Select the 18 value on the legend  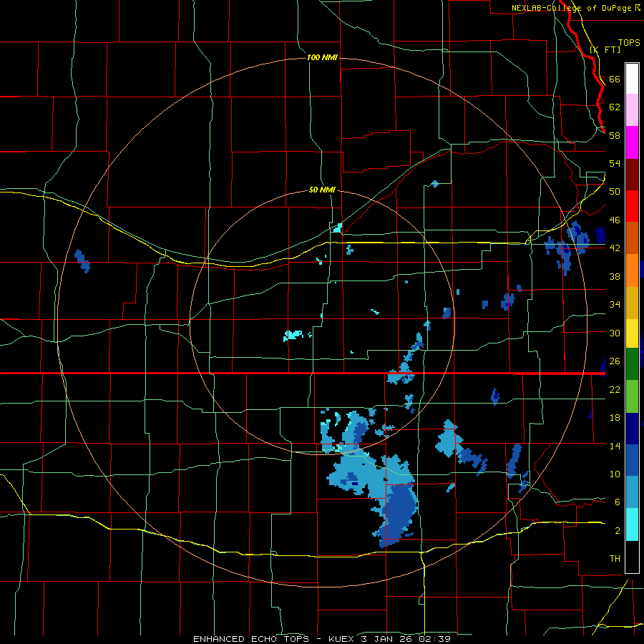(615, 418)
